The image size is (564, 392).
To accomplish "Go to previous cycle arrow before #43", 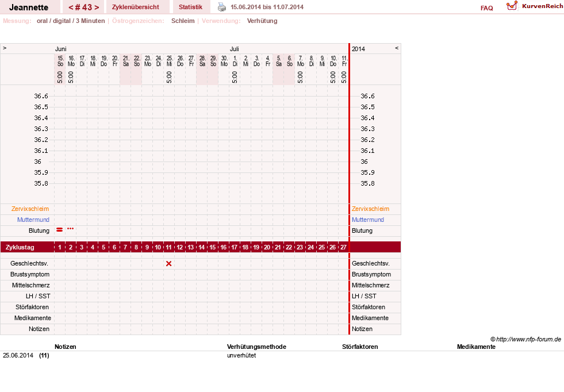I will point(71,7).
